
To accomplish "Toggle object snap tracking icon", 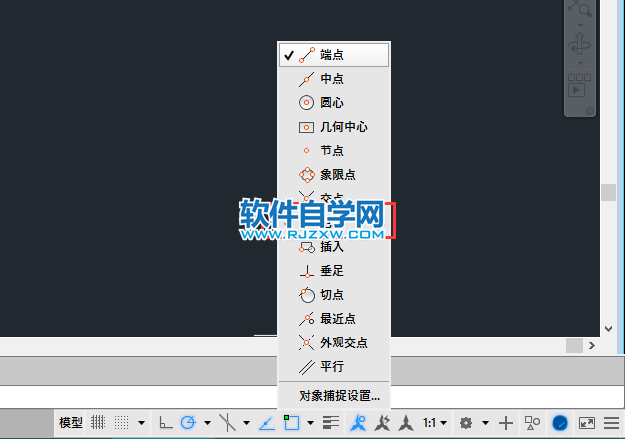I will tap(267, 423).
